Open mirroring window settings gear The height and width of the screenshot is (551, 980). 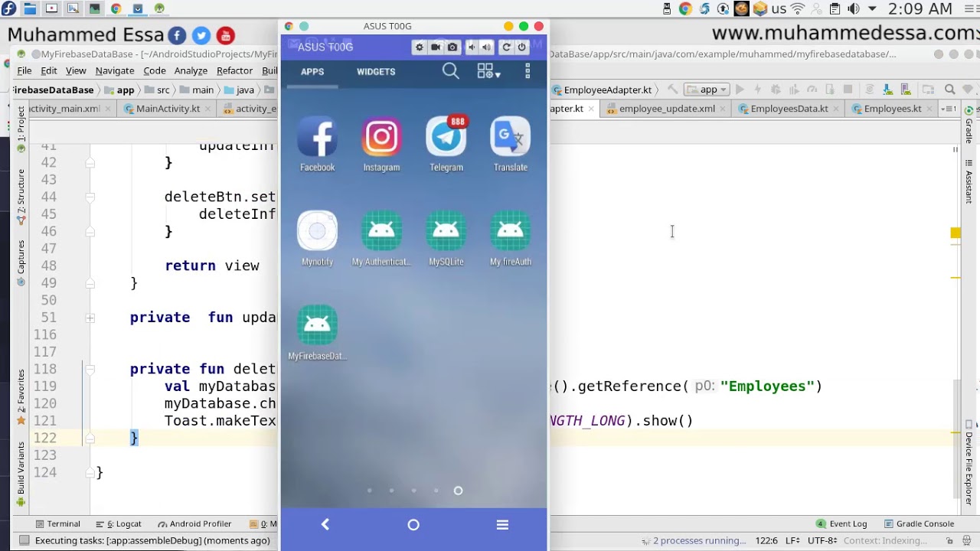[x=419, y=47]
